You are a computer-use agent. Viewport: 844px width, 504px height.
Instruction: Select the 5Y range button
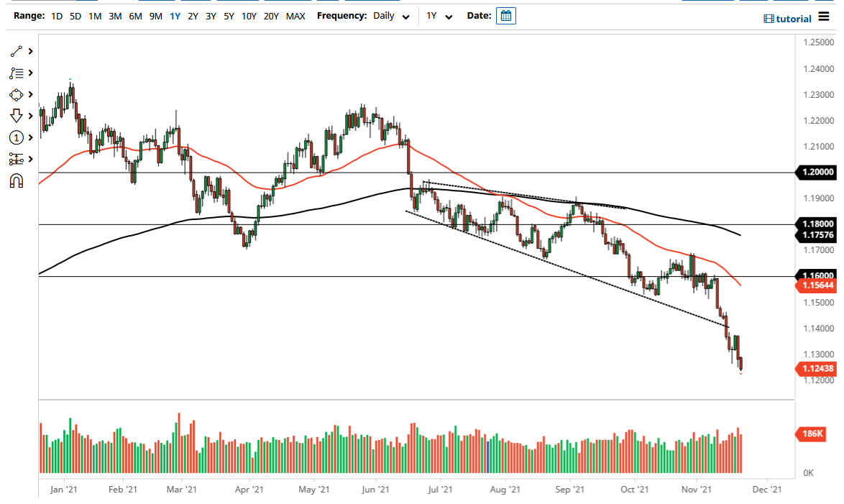click(x=229, y=15)
